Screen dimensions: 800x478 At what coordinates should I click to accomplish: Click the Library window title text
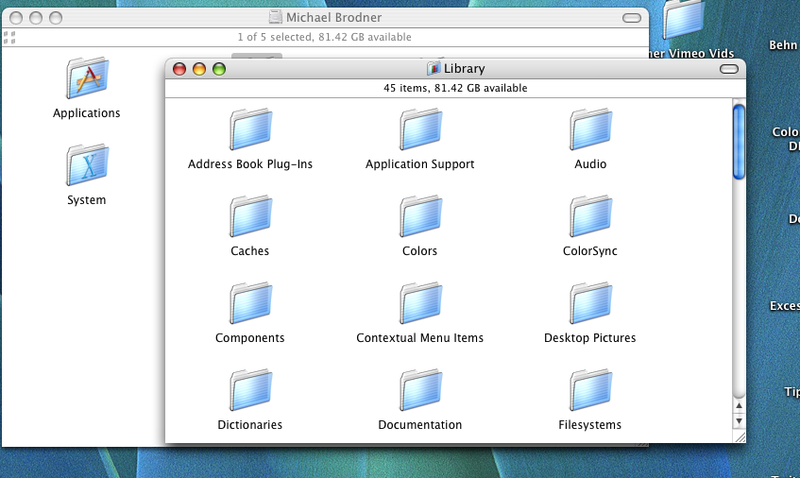pyautogui.click(x=465, y=69)
